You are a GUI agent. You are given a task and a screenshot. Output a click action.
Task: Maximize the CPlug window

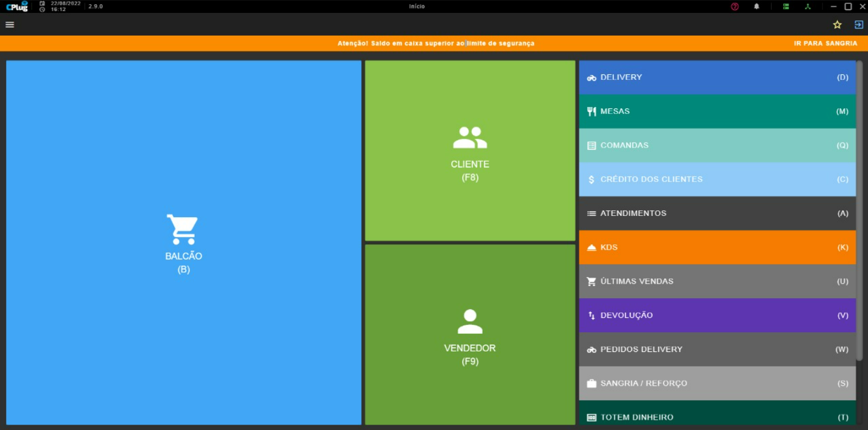coord(848,7)
